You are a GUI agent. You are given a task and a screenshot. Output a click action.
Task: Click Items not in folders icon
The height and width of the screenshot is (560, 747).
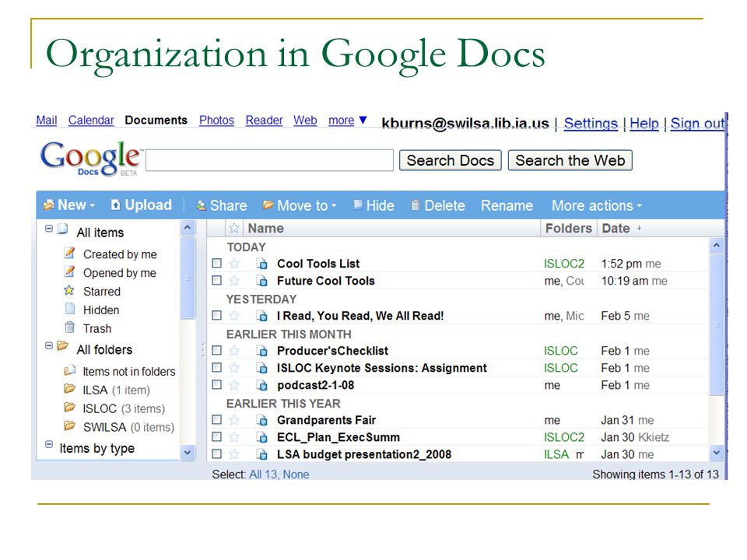point(69,370)
